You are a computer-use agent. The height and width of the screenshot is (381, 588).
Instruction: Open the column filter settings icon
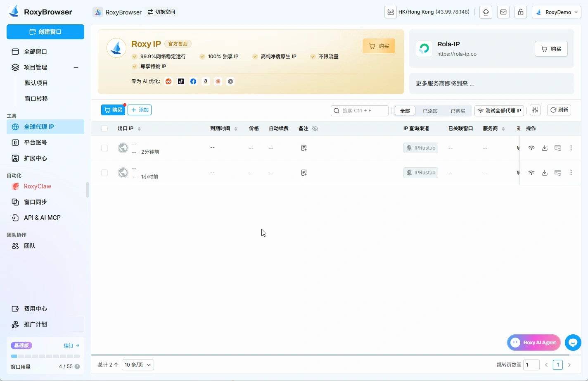pos(535,110)
